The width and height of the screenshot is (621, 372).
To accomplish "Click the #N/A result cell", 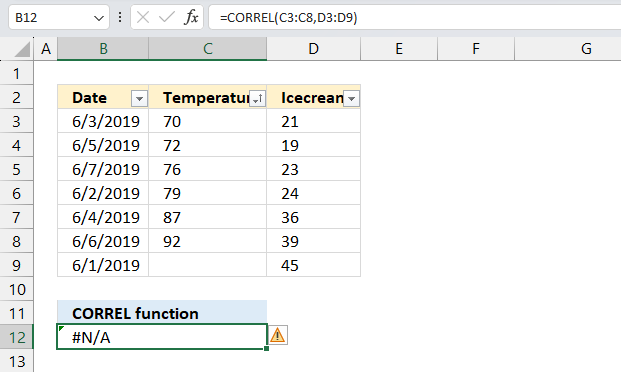I will coord(162,337).
